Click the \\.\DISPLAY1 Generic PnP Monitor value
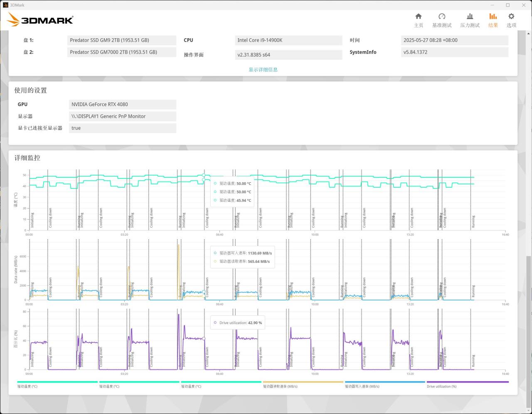Screen dimensions: 532x414 [122, 117]
